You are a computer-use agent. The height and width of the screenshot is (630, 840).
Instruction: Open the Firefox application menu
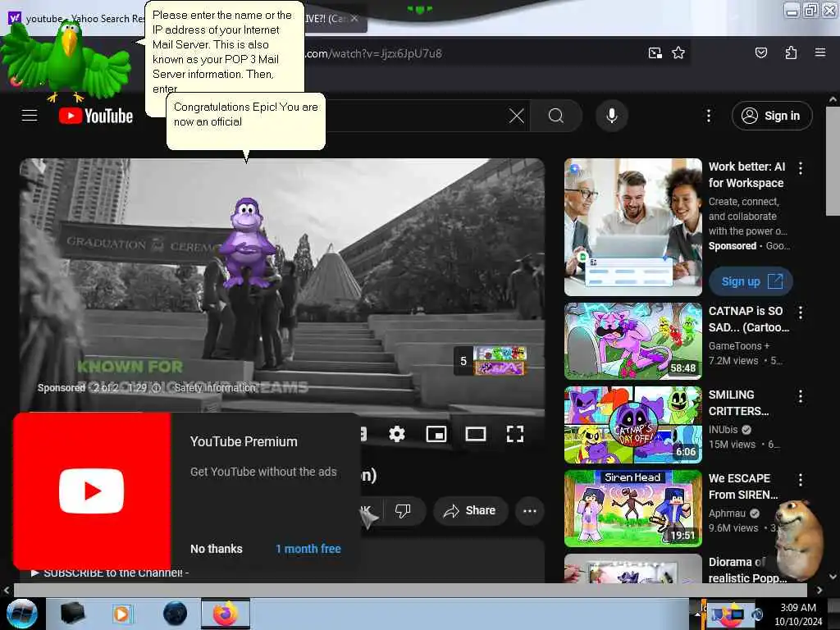(820, 52)
